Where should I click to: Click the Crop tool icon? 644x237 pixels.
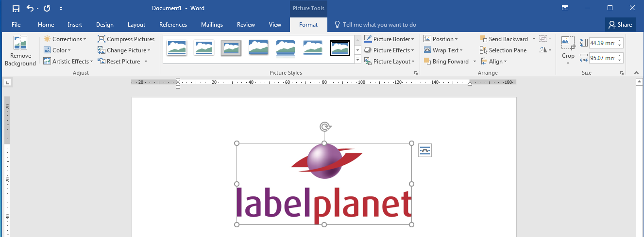[568, 43]
